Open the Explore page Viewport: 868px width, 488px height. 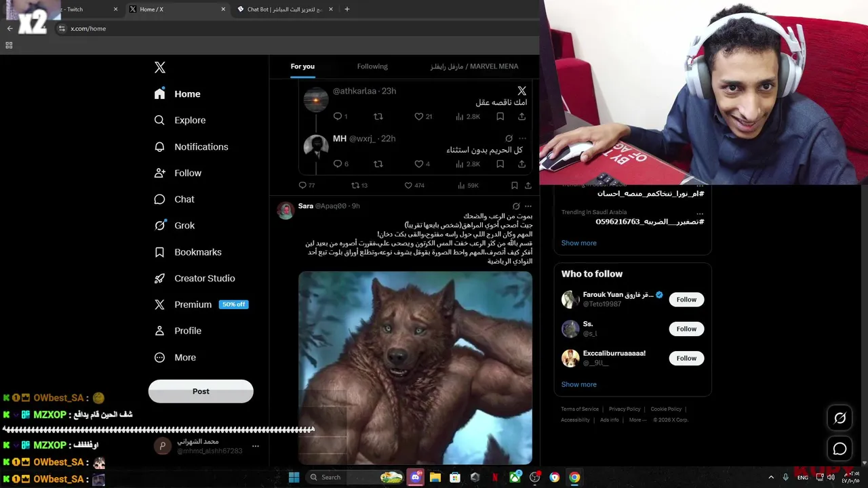tap(180, 120)
